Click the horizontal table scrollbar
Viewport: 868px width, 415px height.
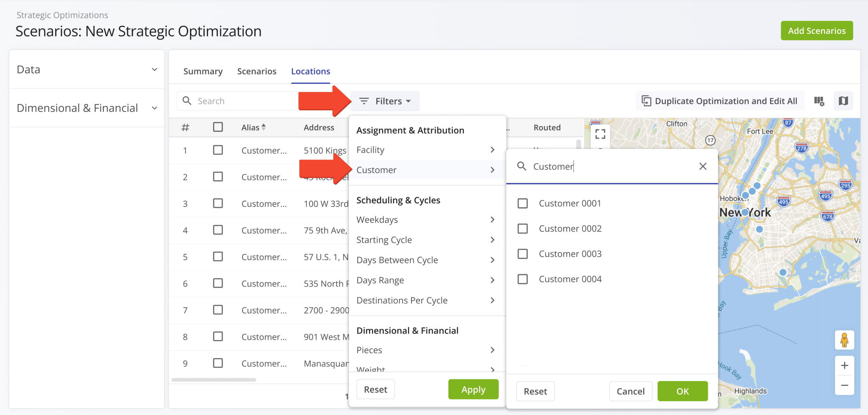pyautogui.click(x=214, y=380)
